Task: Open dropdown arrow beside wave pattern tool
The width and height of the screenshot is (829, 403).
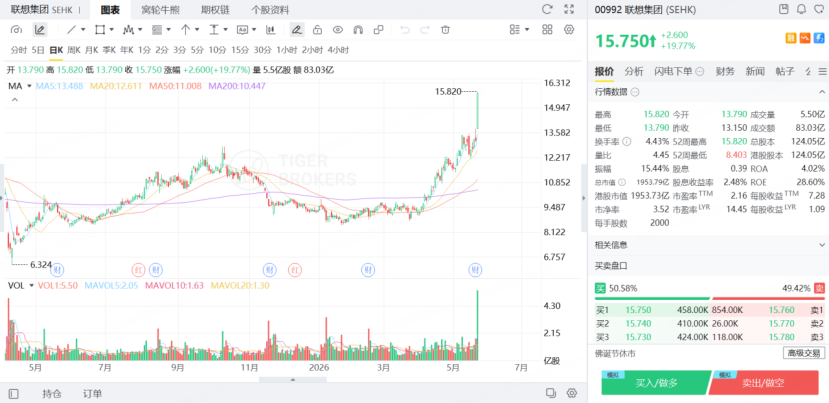Action: (x=140, y=30)
